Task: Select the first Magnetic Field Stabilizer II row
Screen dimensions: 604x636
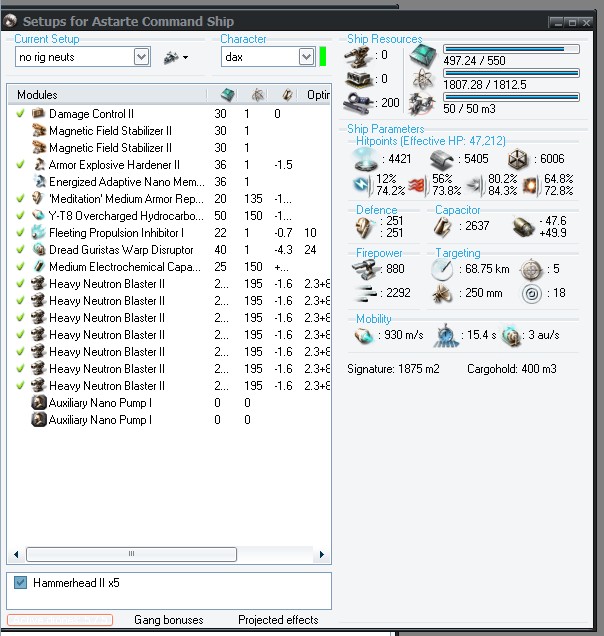Action: 169,131
